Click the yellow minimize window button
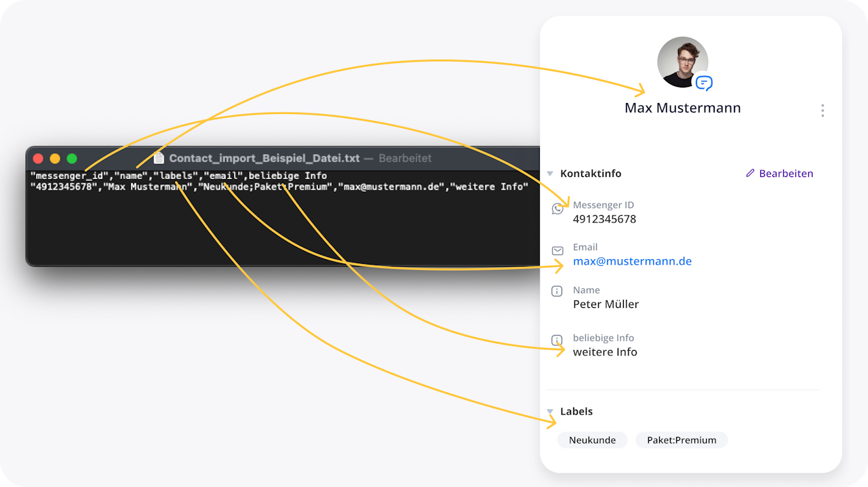 click(55, 159)
